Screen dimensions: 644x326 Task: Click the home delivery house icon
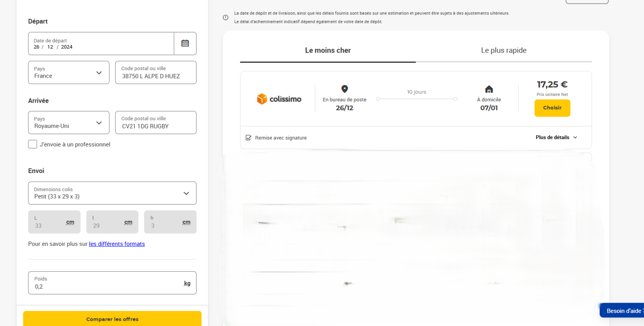point(489,89)
